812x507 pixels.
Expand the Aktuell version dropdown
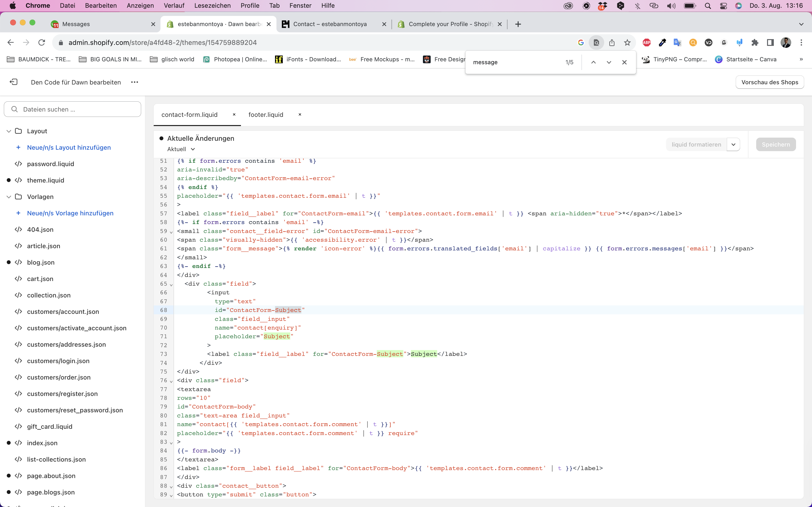[x=193, y=149]
